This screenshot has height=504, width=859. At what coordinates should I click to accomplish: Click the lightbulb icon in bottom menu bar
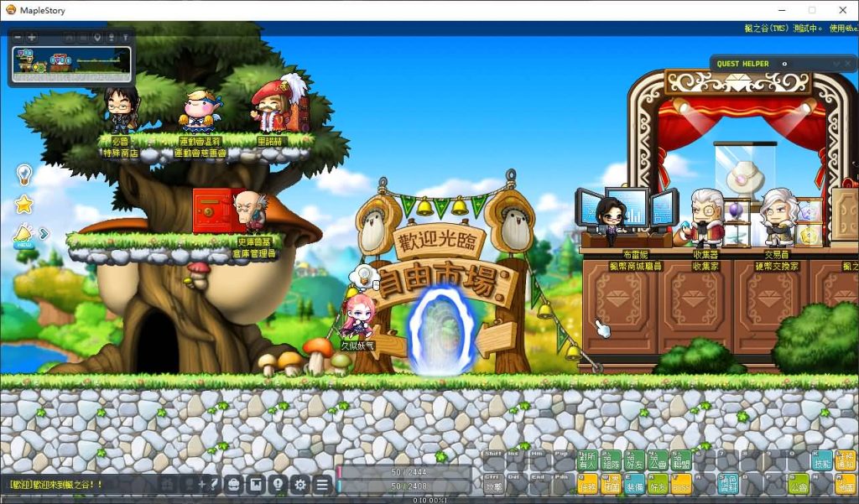(278, 484)
